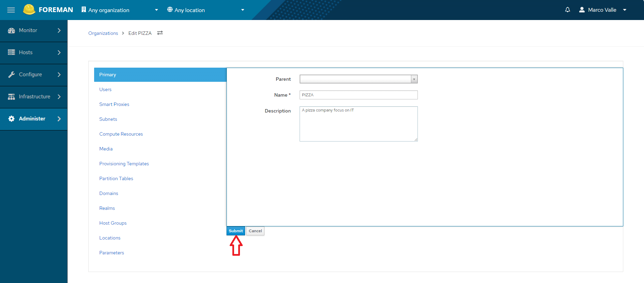Click the Hosts server icon
644x283 pixels.
click(11, 52)
